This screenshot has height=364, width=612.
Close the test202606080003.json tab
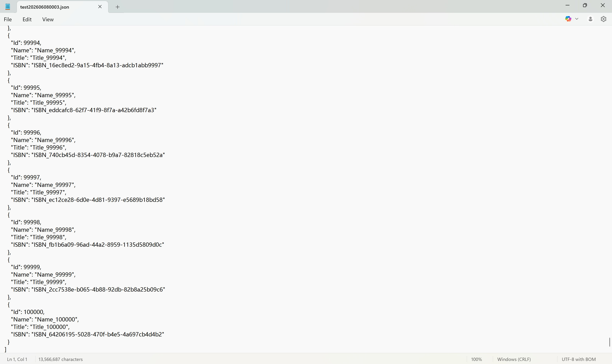[x=100, y=7]
